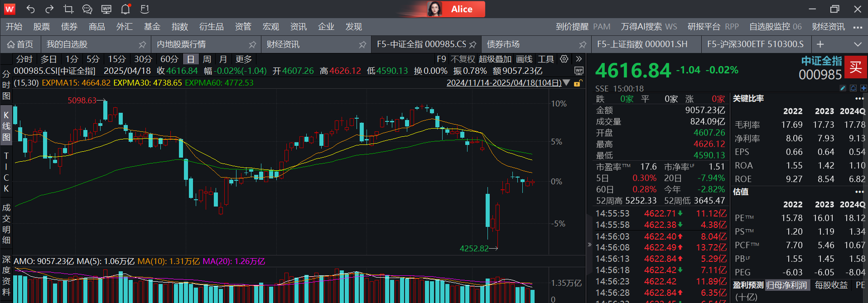Expand the tab list chevron

[858, 44]
